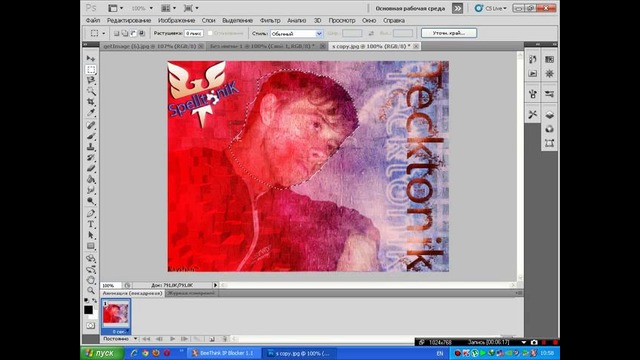
Task: Choose Add to Selection mode
Action: coord(124,33)
